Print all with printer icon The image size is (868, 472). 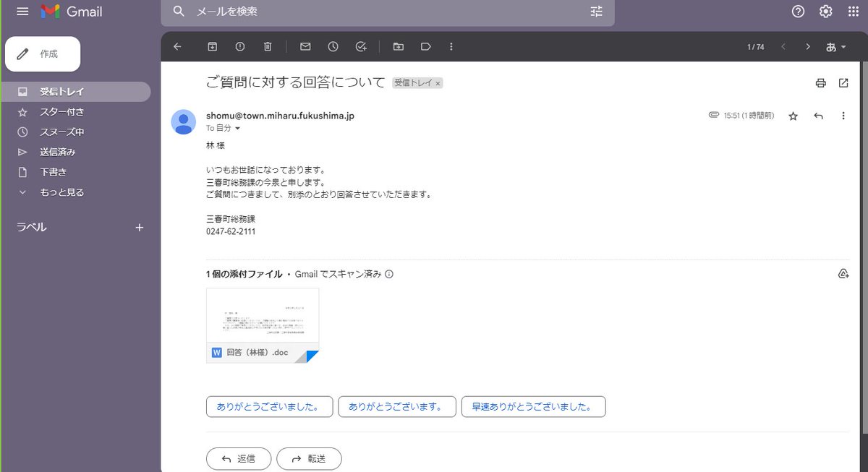click(820, 83)
